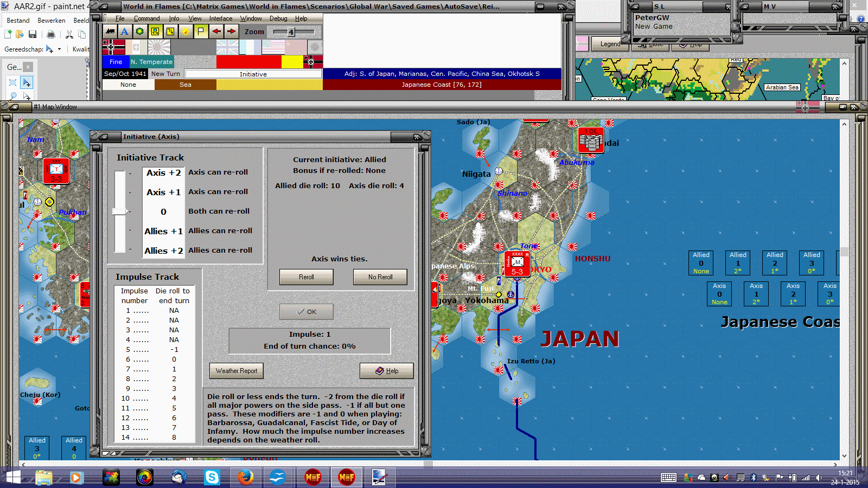The image size is (868, 488).
Task: Click the Initiative Track slider marker
Action: [120, 211]
